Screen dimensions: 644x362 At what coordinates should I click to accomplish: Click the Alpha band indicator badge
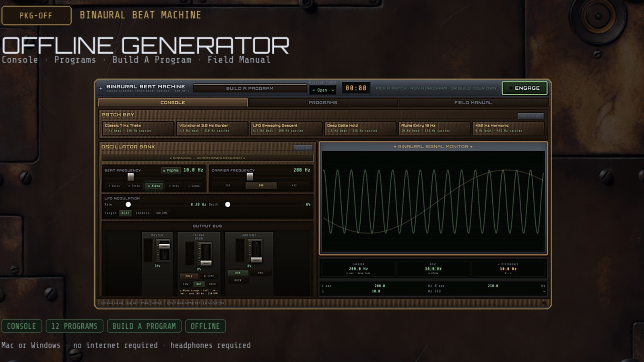(171, 170)
